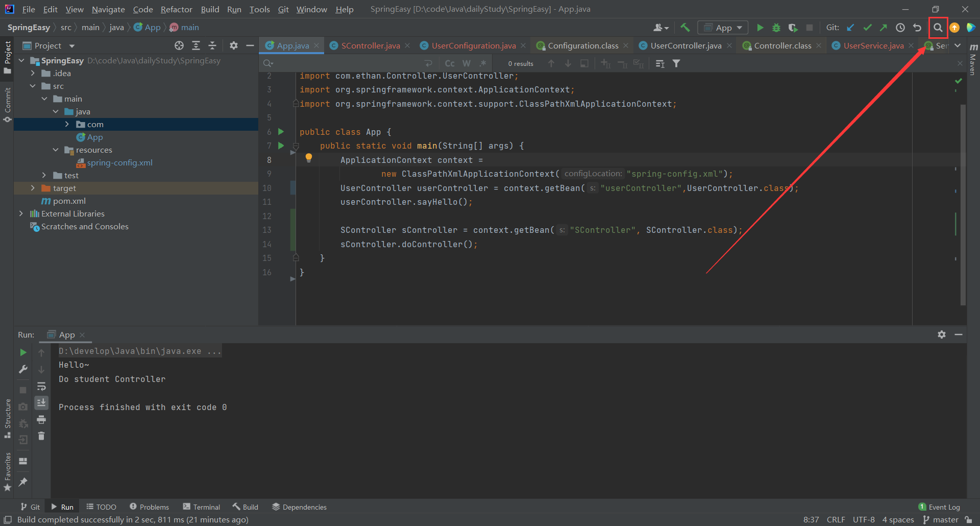Viewport: 980px width, 526px height.
Task: Open the TODO tool window
Action: click(x=101, y=507)
